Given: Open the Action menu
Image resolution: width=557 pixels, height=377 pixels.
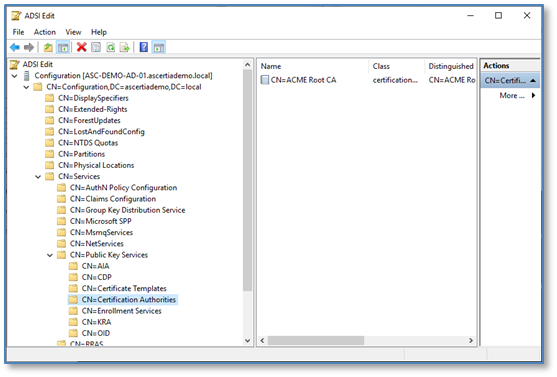Looking at the screenshot, I should 45,32.
